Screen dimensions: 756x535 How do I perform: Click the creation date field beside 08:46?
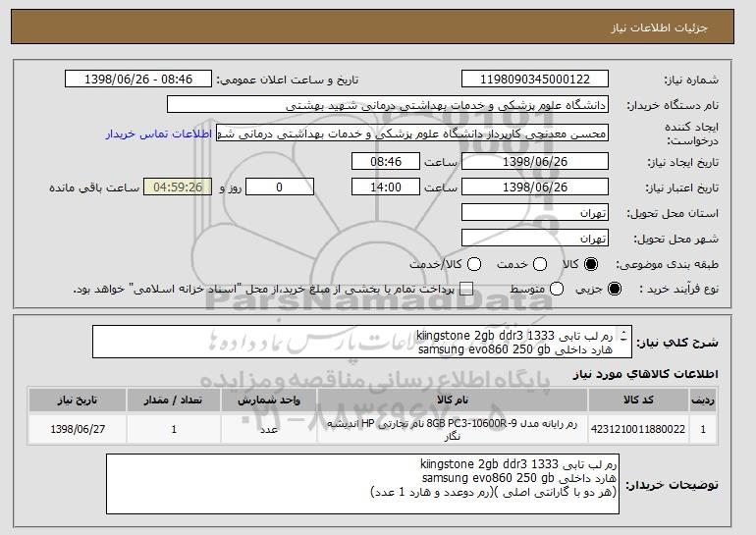coord(535,161)
